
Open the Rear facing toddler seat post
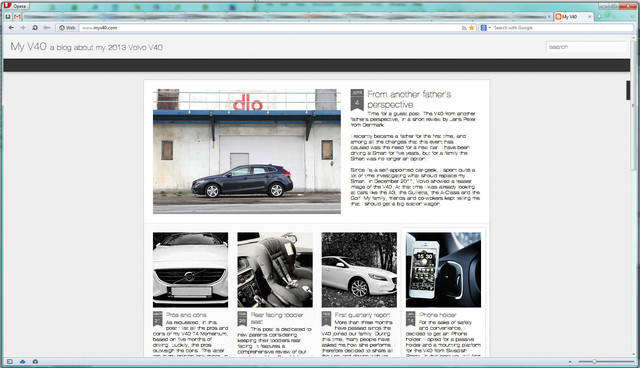[x=277, y=318]
